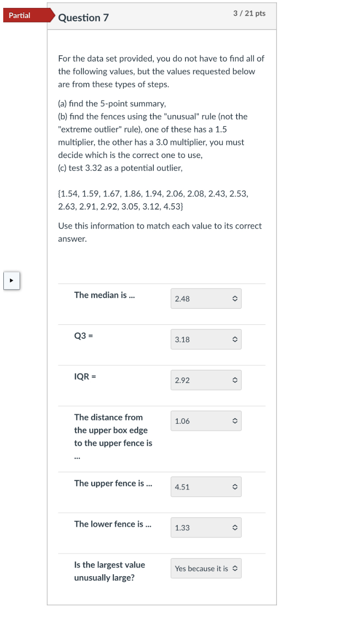The image size is (364, 624).
Task: Click the chevron on the IQR selector
Action: tap(235, 380)
